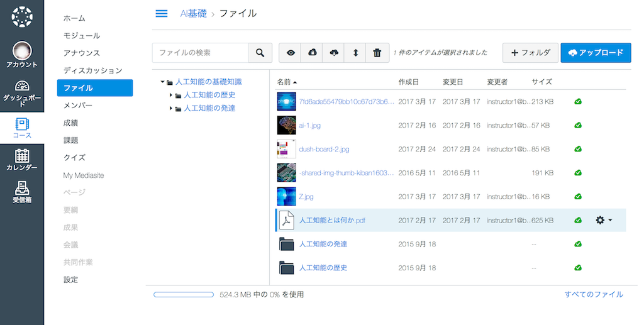Sort by 名前 column header
This screenshot has width=644, height=325.
tap(287, 82)
